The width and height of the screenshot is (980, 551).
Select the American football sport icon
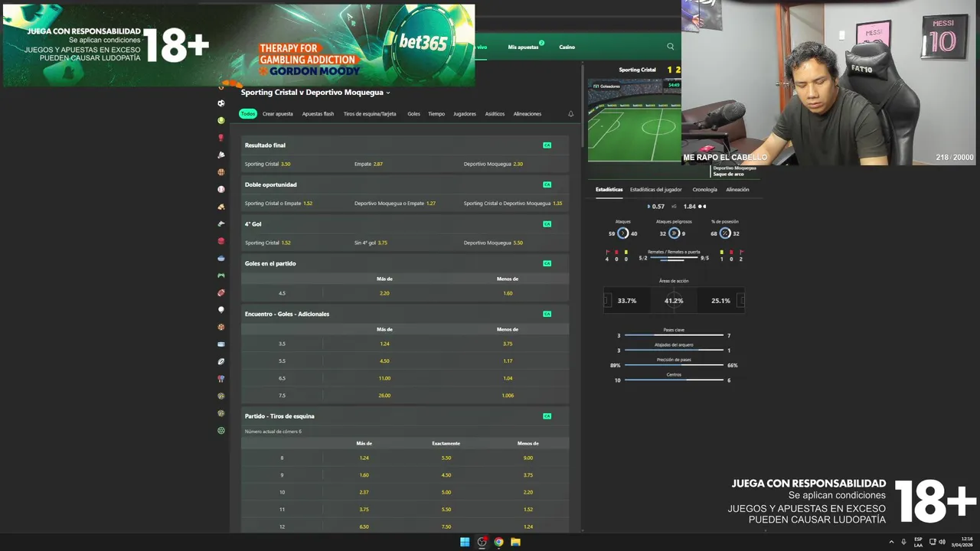point(221,292)
